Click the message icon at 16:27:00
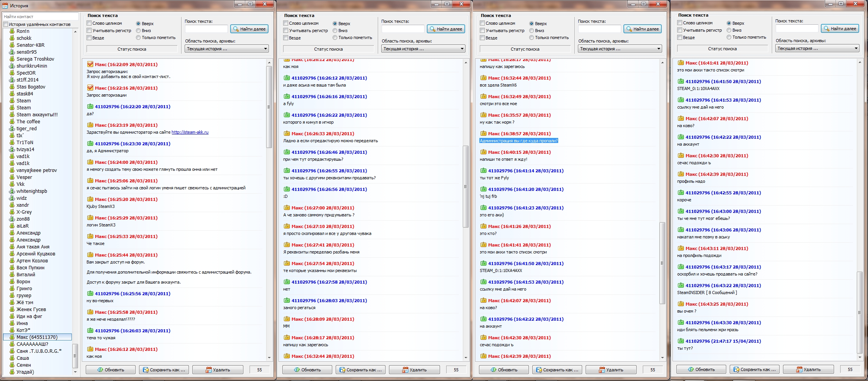The width and height of the screenshot is (868, 381). pyautogui.click(x=287, y=208)
